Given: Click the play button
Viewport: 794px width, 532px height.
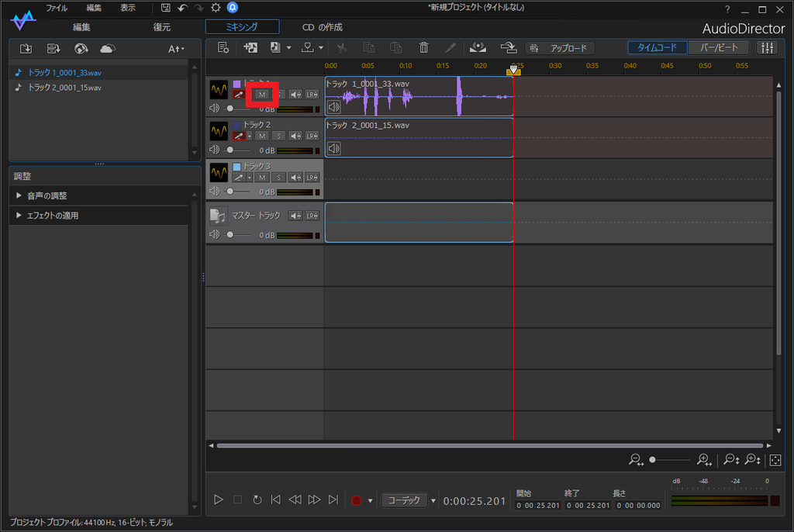Looking at the screenshot, I should (218, 500).
